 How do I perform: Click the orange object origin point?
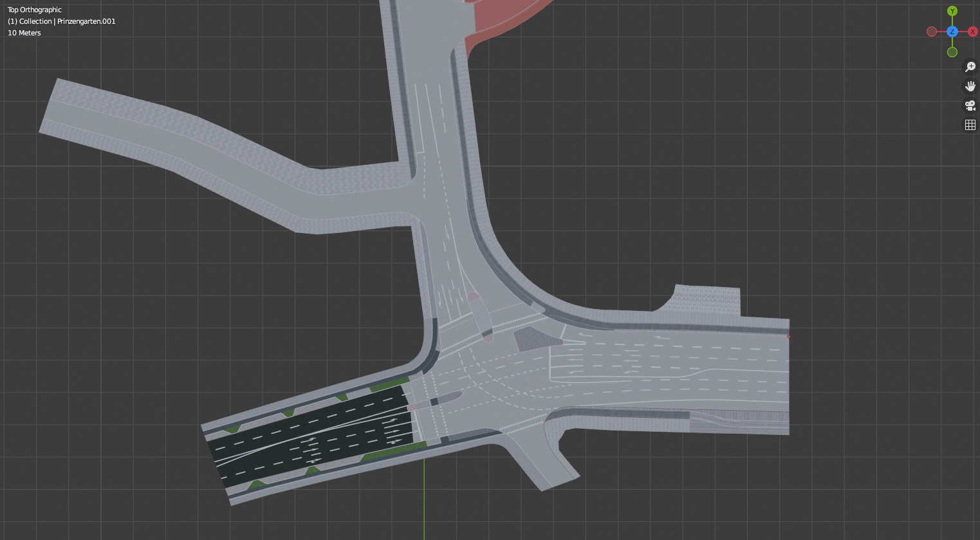[x=789, y=336]
